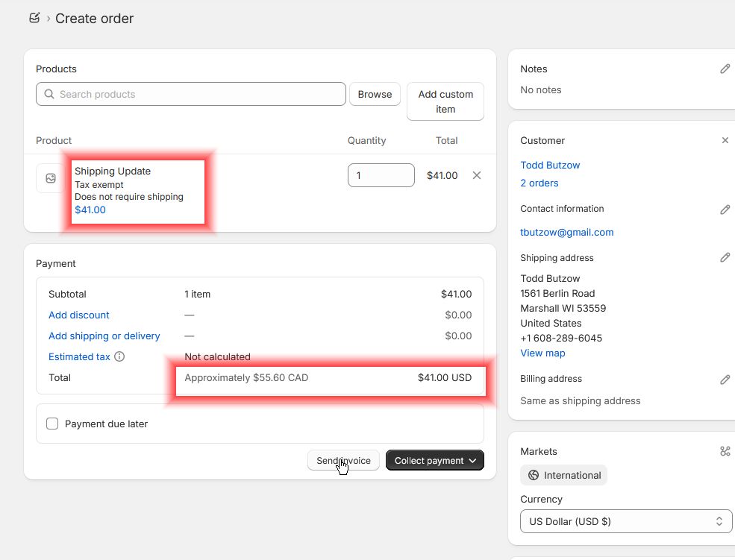
Task: Click the Shipping Update product image icon
Action: click(51, 178)
